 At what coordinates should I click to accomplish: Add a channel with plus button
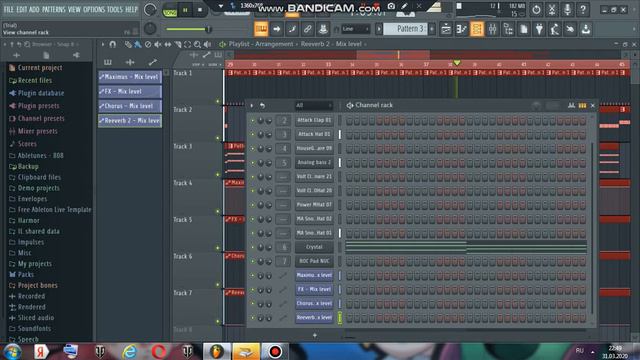coord(315,335)
